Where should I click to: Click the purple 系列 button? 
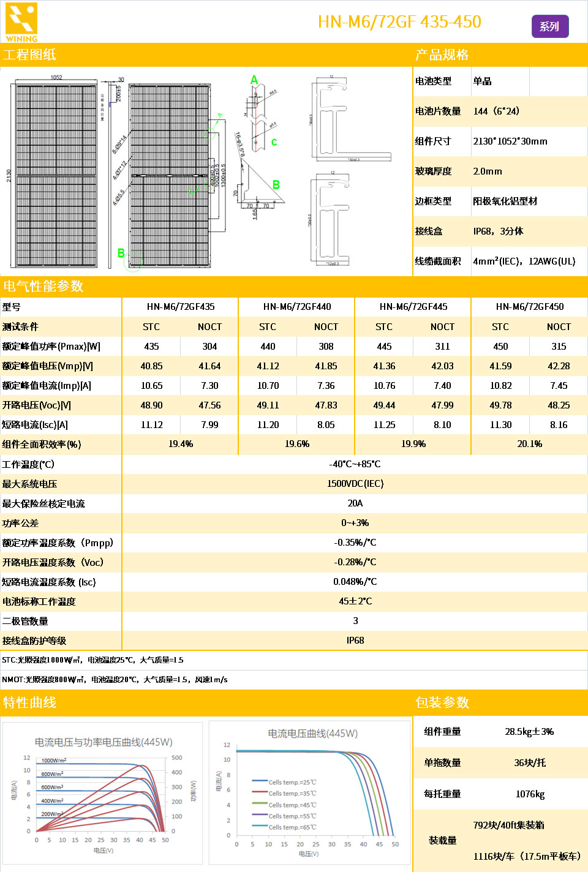coord(549,26)
